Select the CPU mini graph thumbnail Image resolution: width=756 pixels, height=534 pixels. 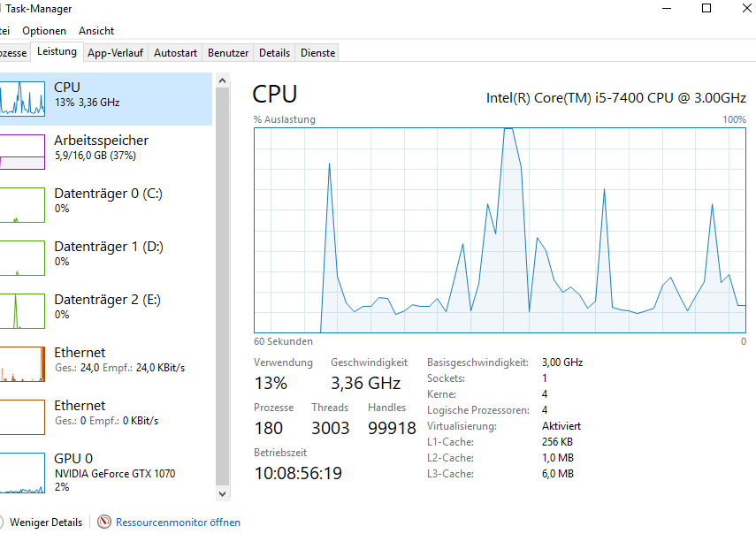click(22, 99)
